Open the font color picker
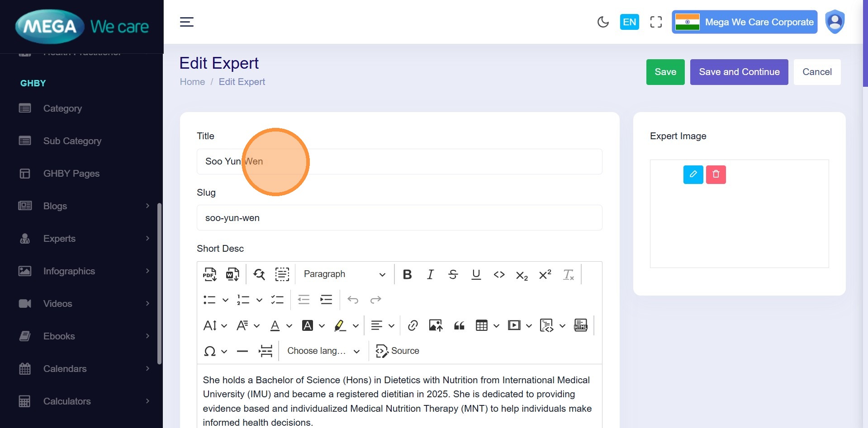This screenshot has height=428, width=868. [x=275, y=325]
